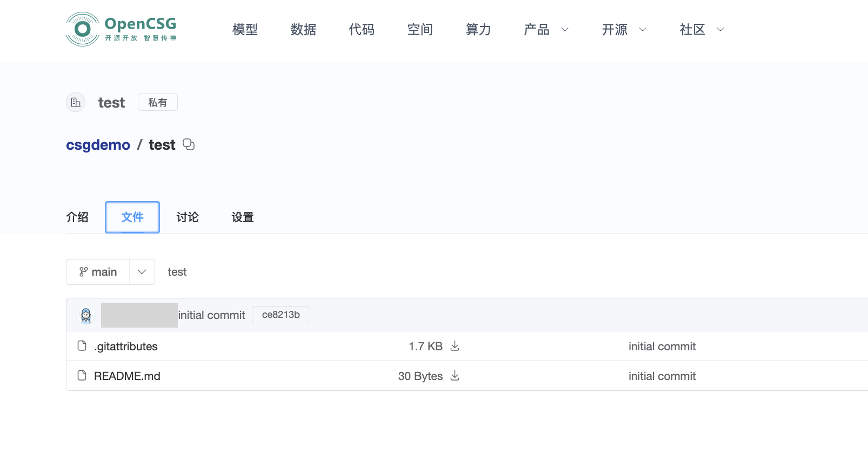Viewport: 868px width, 453px height.
Task: Click the commit hash ce8213b
Action: (281, 315)
